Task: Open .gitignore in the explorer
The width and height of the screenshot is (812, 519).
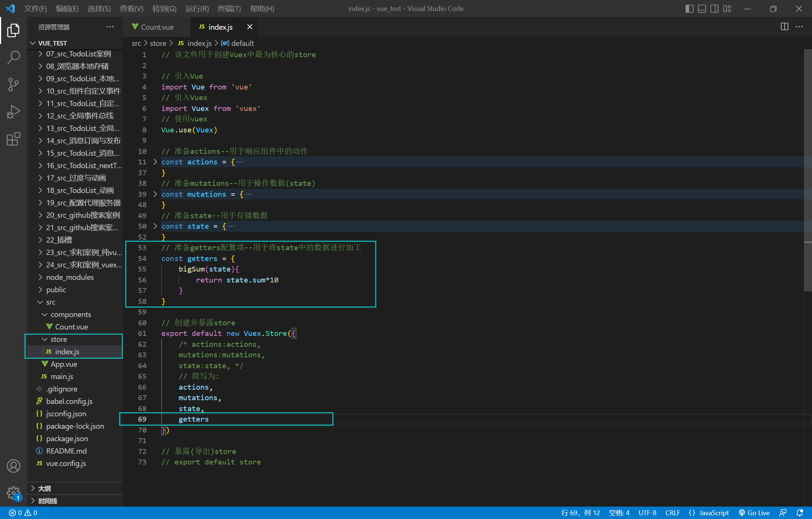Action: [75, 389]
